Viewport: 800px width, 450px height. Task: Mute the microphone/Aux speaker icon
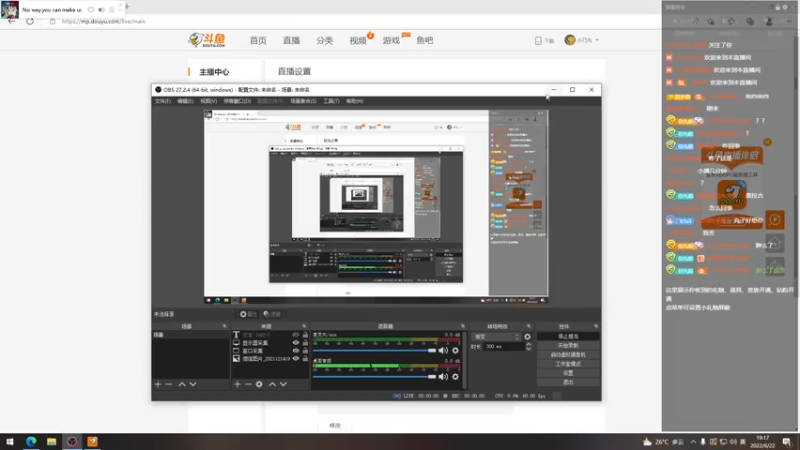pos(443,351)
